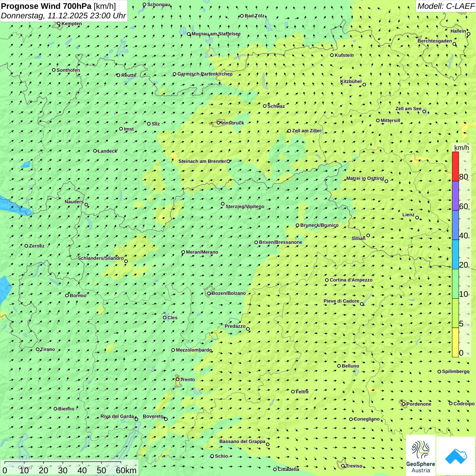Image resolution: width=476 pixels, height=476 pixels.
Task: Click the Cortina d'Ampezzo location dot
Action: 327,280
